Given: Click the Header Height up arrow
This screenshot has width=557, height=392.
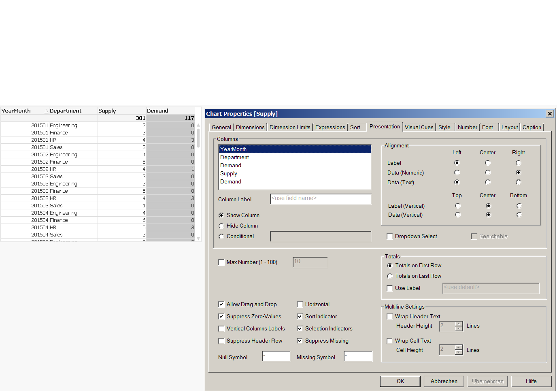Looking at the screenshot, I should point(459,324).
